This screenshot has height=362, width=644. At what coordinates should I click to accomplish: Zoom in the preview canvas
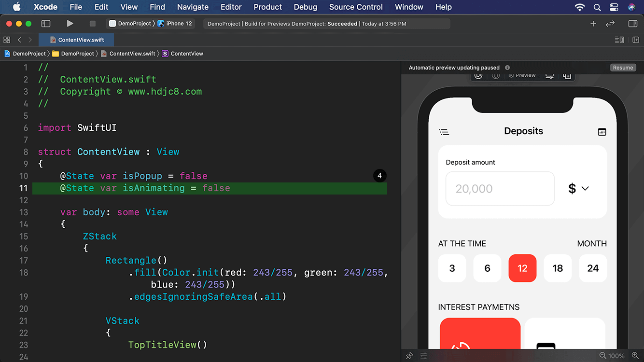(635, 356)
